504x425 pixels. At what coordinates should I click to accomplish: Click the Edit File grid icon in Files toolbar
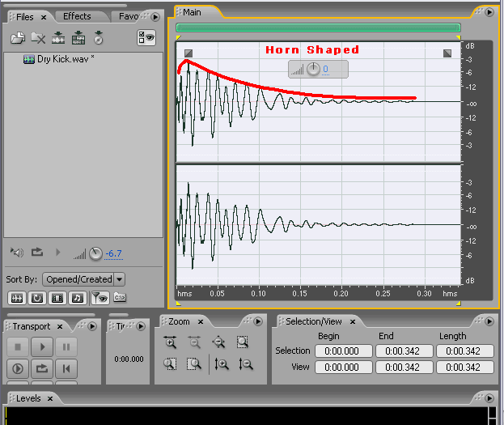click(78, 38)
